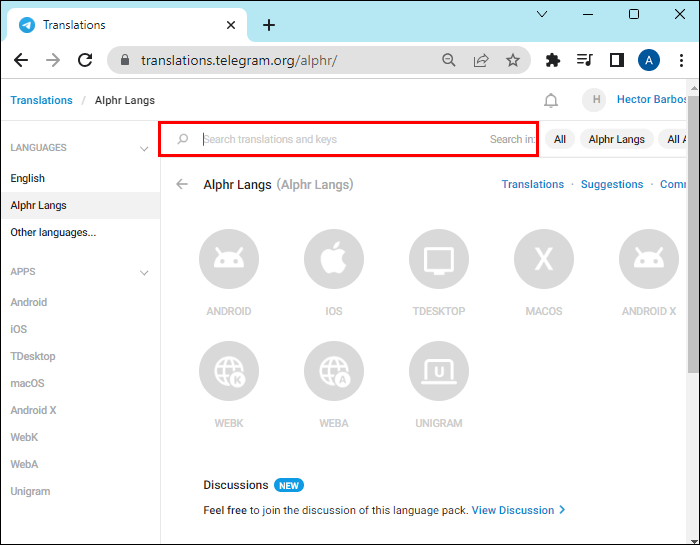This screenshot has height=545, width=700.
Task: Click the share page icon
Action: tap(481, 60)
